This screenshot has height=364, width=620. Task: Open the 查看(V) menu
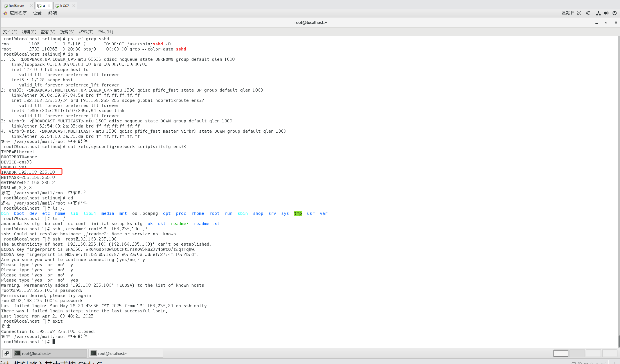tap(48, 32)
